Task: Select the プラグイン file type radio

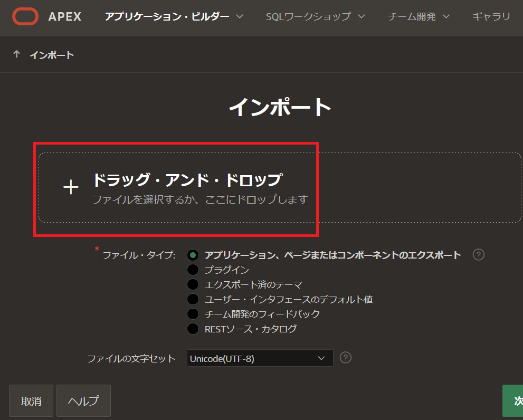Action: (193, 270)
